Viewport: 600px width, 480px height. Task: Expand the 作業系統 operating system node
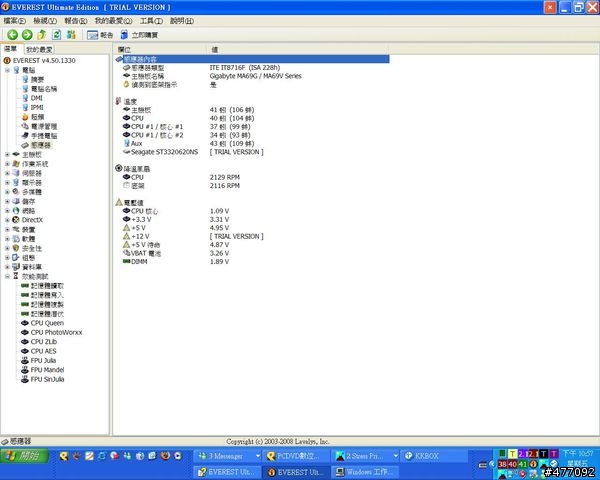[7, 164]
